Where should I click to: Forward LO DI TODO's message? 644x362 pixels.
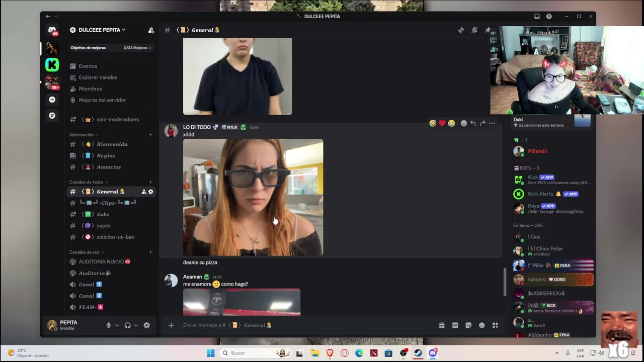482,123
